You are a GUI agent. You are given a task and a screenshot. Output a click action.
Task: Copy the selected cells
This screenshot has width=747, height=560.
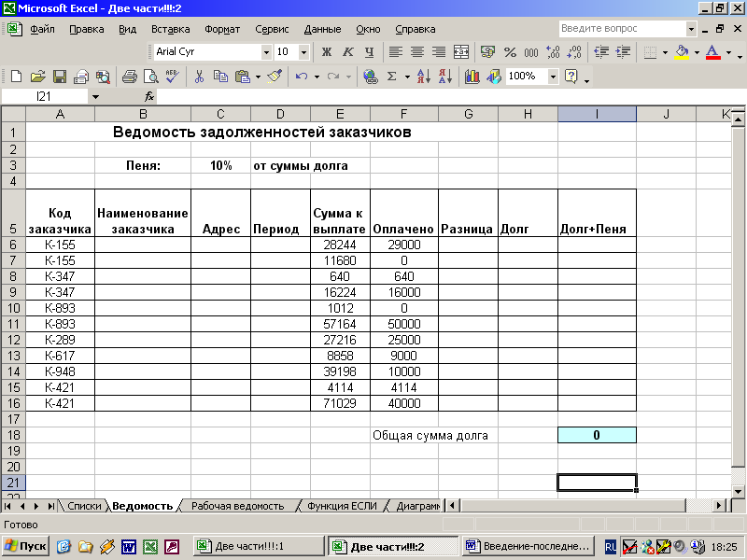pyautogui.click(x=220, y=77)
